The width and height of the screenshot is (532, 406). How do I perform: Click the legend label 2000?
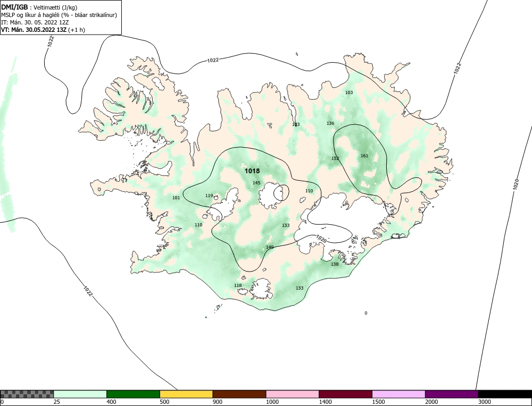(431, 402)
